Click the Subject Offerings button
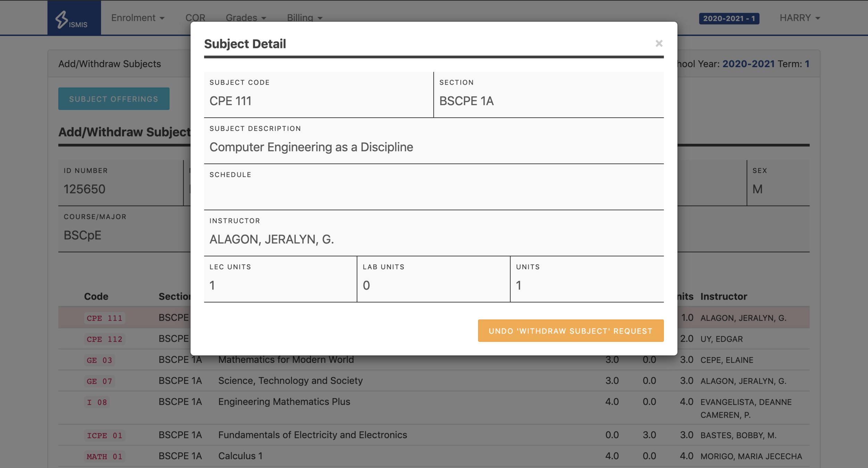This screenshot has height=468, width=868. (114, 99)
